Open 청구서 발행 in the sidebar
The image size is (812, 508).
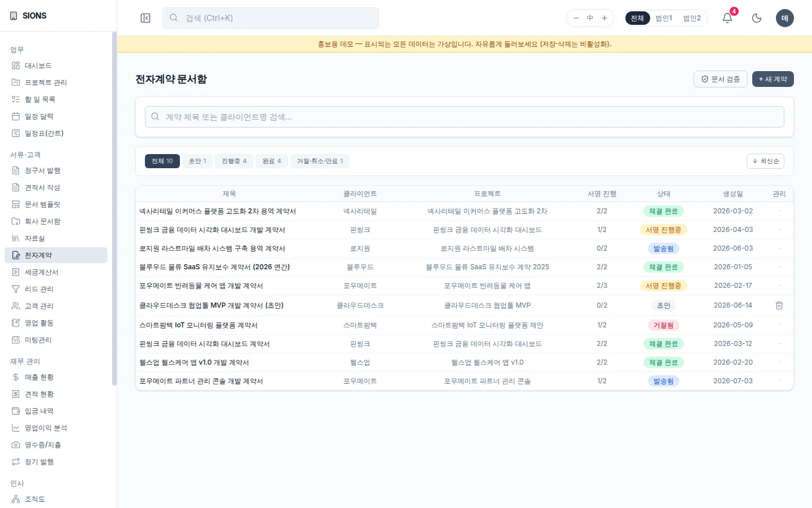(x=56, y=170)
